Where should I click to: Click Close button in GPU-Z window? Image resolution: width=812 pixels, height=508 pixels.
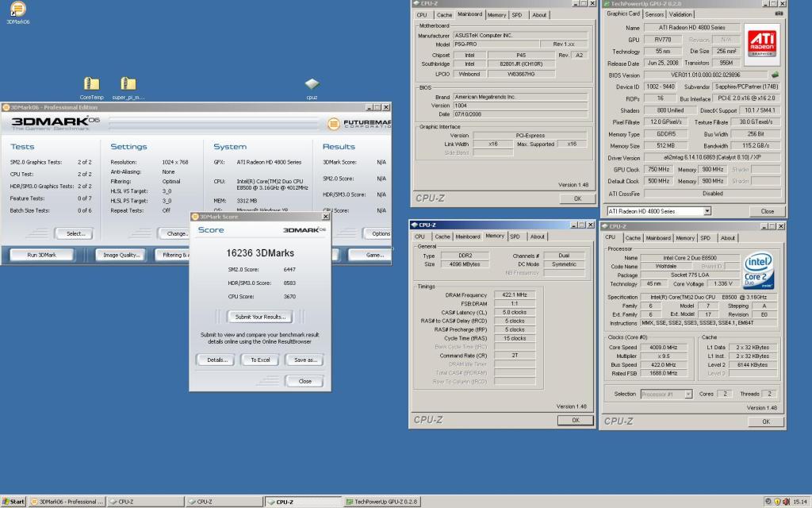[767, 211]
